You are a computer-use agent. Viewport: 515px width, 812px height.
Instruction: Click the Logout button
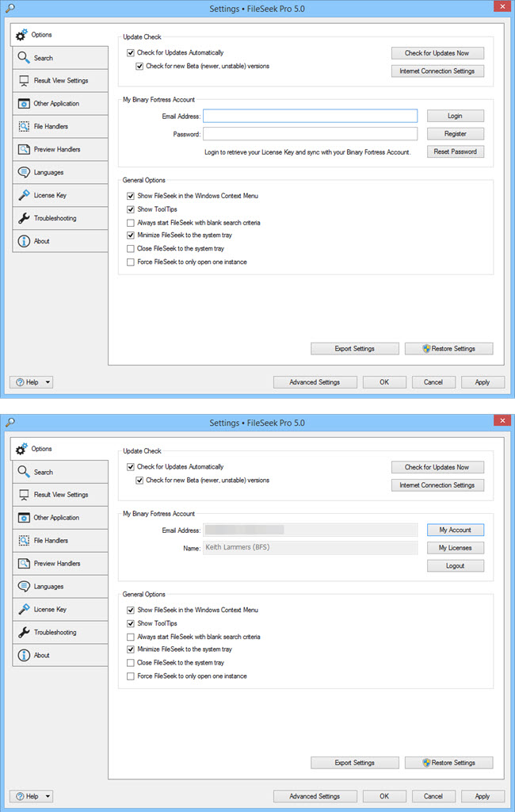click(x=456, y=566)
